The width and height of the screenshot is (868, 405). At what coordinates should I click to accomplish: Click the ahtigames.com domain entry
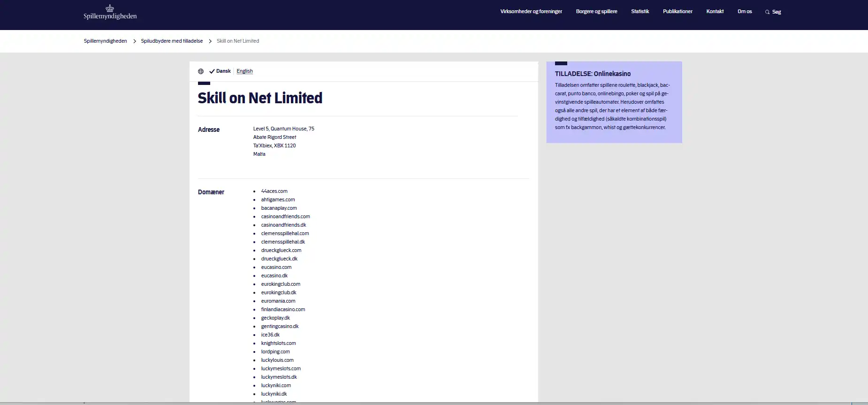pos(278,200)
